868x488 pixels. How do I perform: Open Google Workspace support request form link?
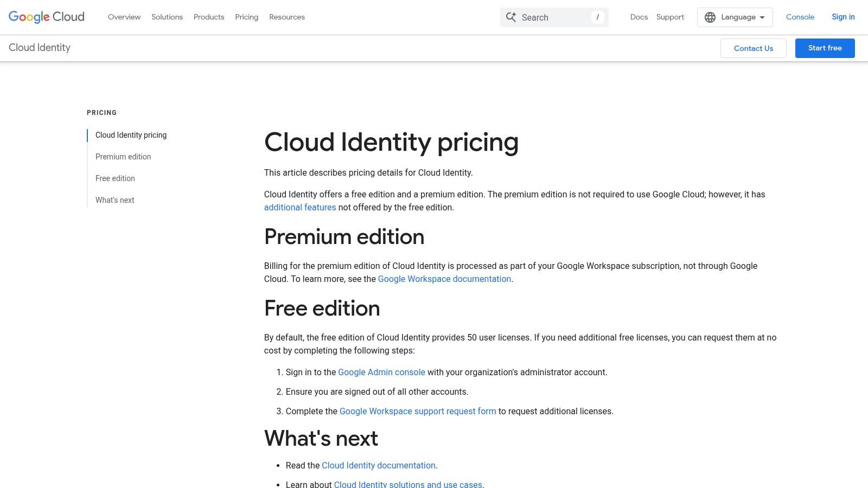click(418, 411)
